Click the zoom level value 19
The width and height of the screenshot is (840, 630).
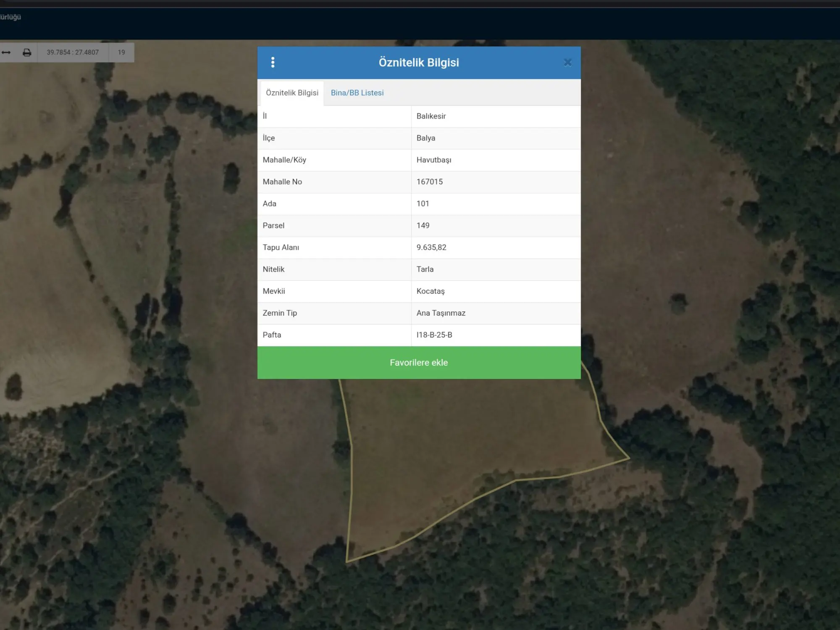pyautogui.click(x=121, y=53)
